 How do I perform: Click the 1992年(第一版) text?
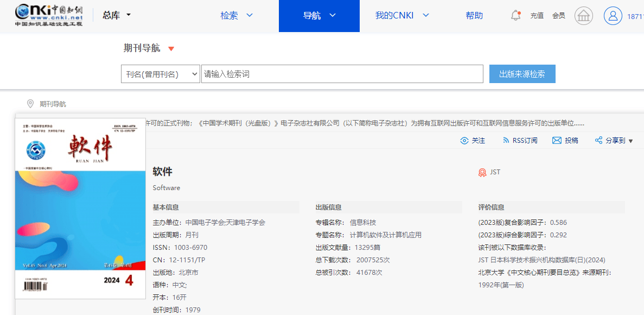[x=501, y=285]
